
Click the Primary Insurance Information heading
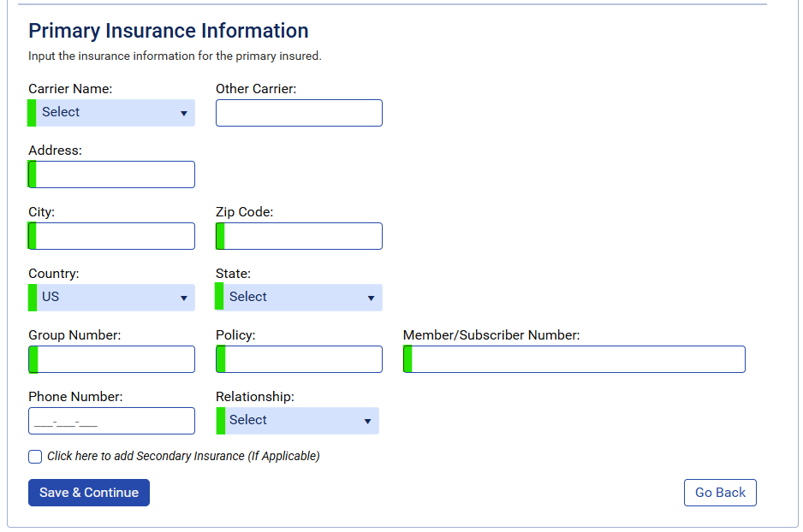(169, 31)
